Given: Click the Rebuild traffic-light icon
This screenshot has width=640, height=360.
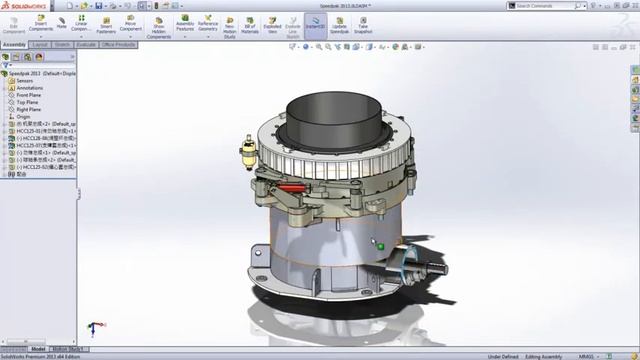Looking at the screenshot, I should click(156, 6).
